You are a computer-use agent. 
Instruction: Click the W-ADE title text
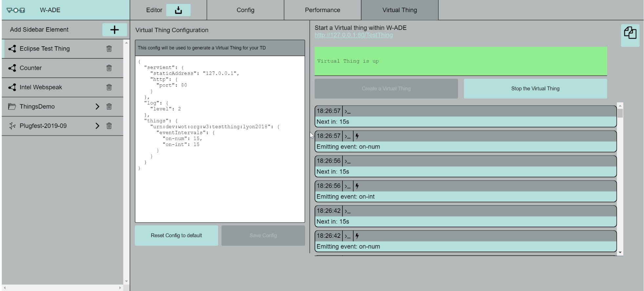pyautogui.click(x=50, y=10)
